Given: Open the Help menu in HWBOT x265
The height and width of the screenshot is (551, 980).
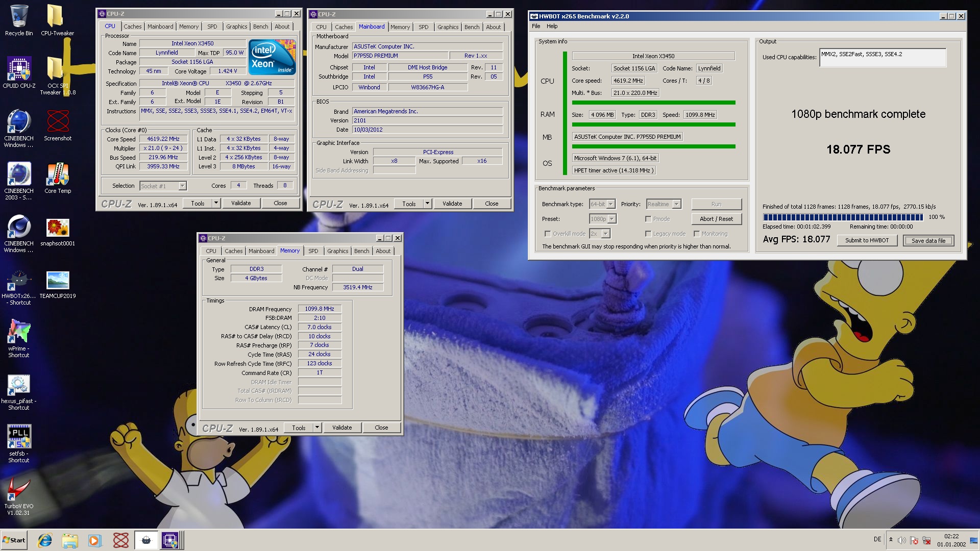Looking at the screenshot, I should pyautogui.click(x=552, y=26).
